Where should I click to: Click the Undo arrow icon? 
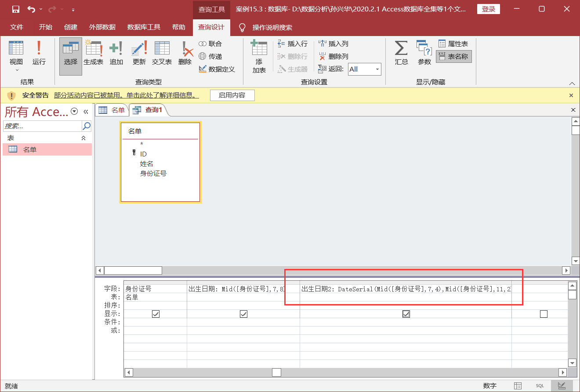(31, 9)
